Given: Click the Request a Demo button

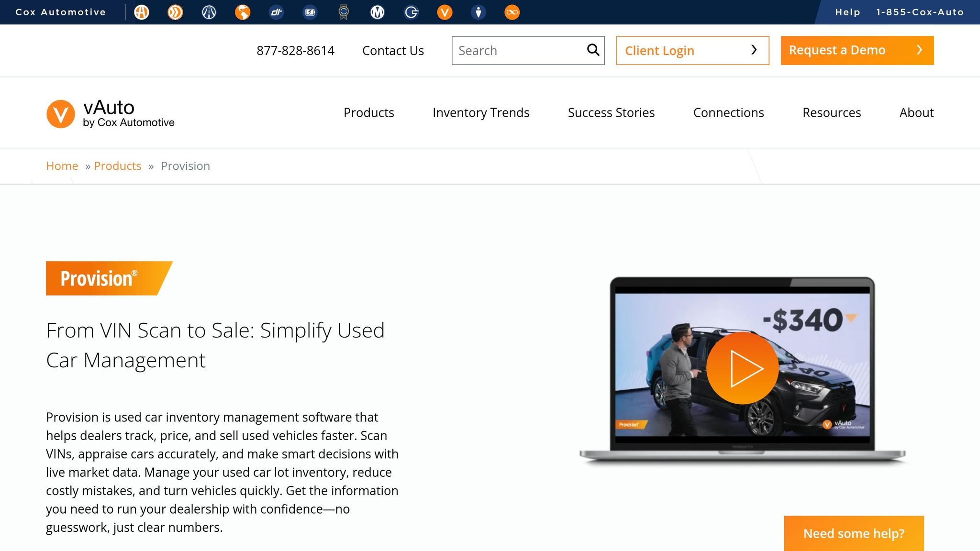Looking at the screenshot, I should 857,50.
